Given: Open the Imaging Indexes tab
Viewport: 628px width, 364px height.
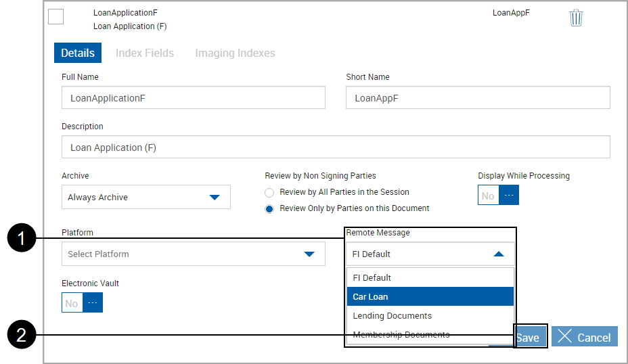Looking at the screenshot, I should [x=235, y=53].
